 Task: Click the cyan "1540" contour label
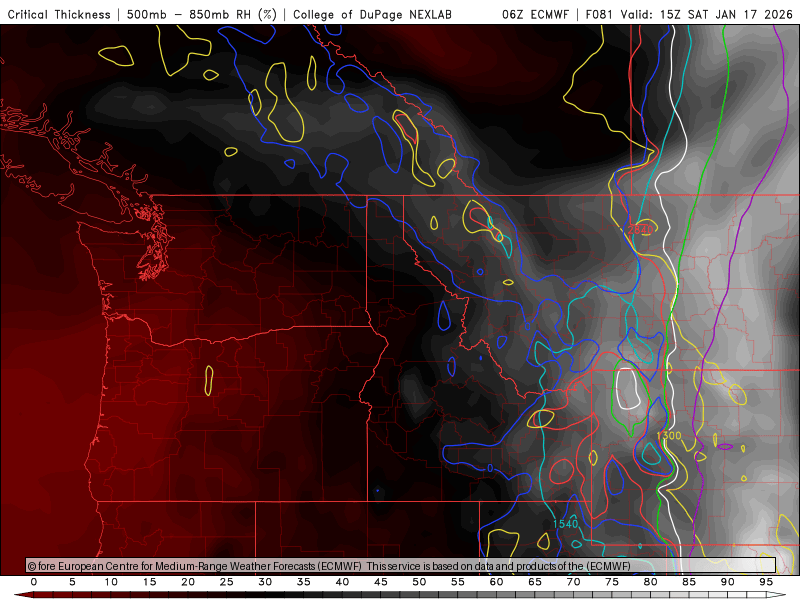(565, 524)
